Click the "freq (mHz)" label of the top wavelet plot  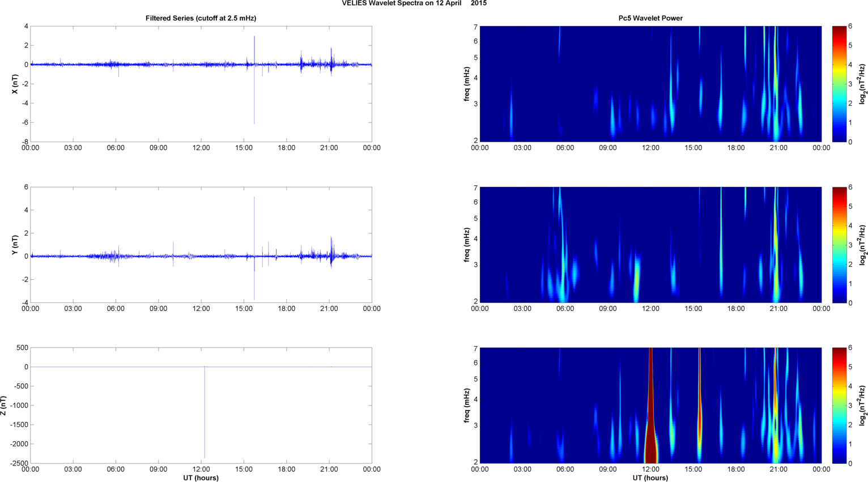466,84
